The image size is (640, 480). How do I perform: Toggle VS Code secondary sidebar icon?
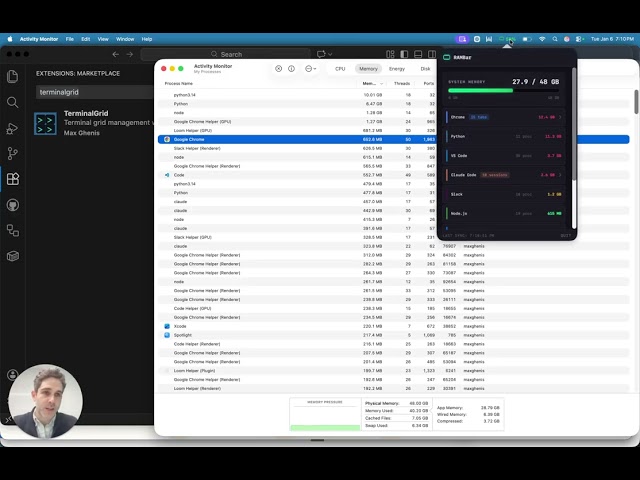[x=431, y=54]
